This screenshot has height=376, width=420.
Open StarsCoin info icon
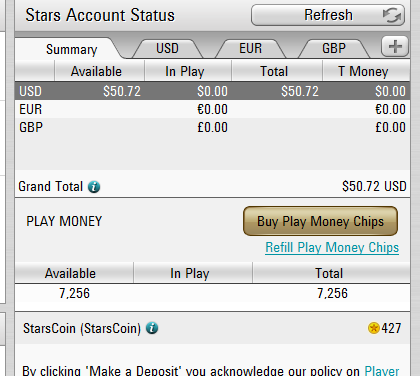pyautogui.click(x=152, y=328)
